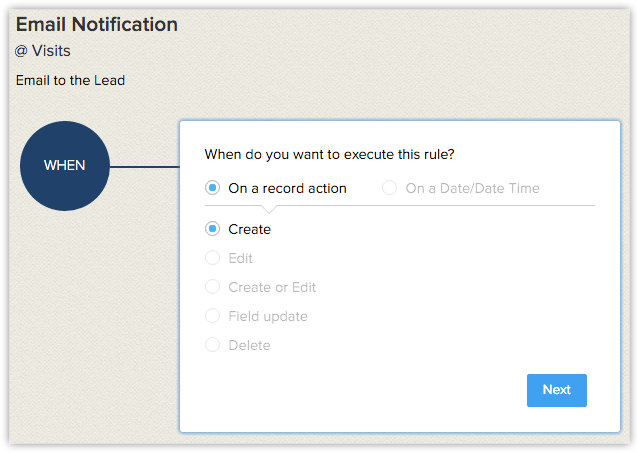The height and width of the screenshot is (453, 639).
Task: Click the 'Create or Edit' label text
Action: [272, 287]
